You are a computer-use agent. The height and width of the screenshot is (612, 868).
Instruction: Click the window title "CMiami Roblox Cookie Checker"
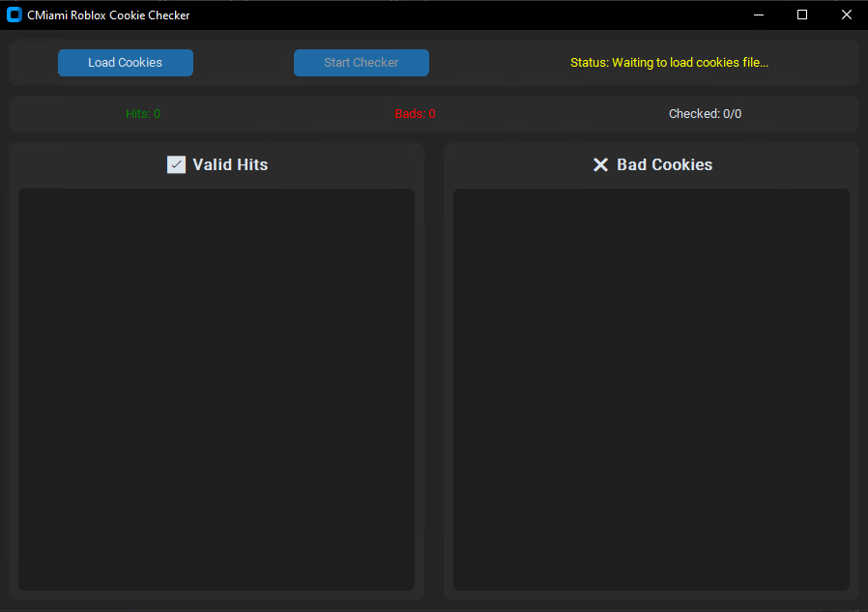108,15
